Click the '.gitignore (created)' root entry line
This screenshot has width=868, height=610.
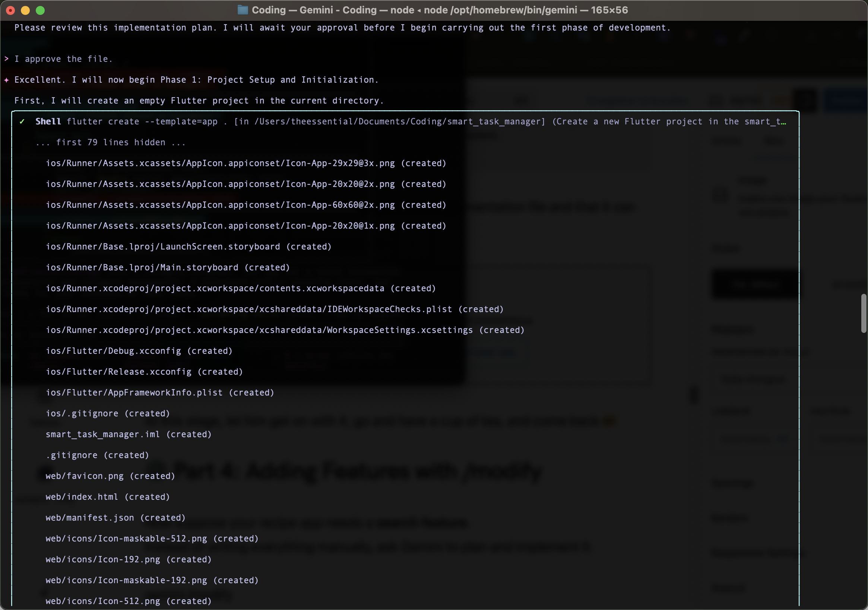pos(97,455)
